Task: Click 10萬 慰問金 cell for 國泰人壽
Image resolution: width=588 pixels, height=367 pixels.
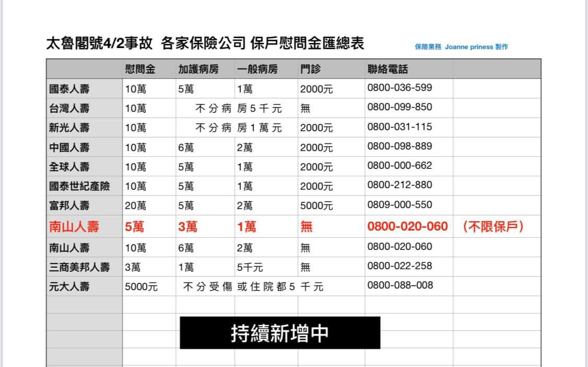Action: [x=135, y=89]
